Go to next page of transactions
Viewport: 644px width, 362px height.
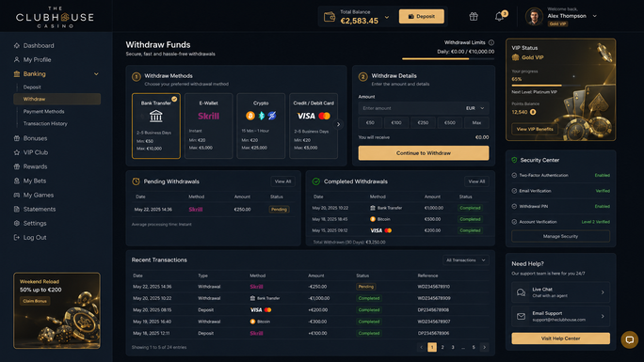pos(484,347)
